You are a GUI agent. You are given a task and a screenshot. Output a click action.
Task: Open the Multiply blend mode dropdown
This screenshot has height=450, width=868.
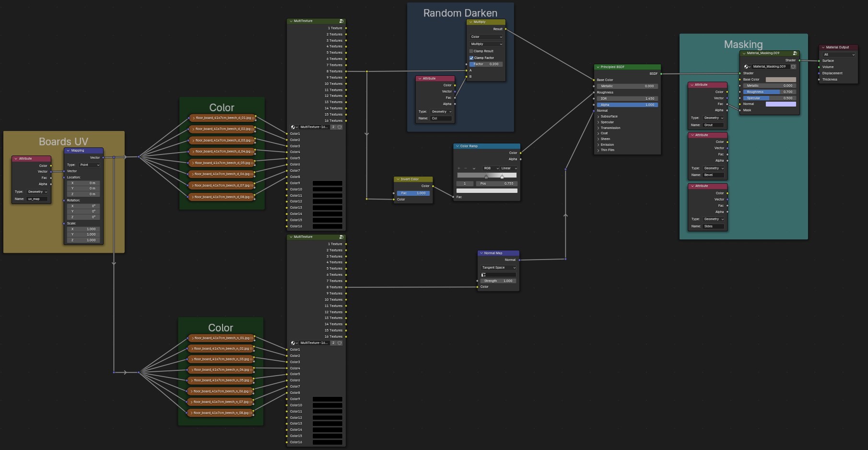point(486,44)
